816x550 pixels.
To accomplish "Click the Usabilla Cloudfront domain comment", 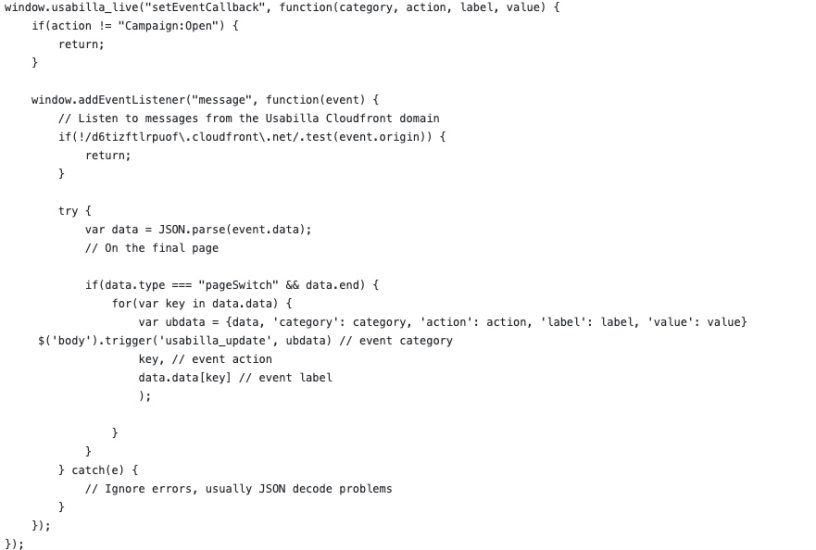I will click(x=249, y=118).
